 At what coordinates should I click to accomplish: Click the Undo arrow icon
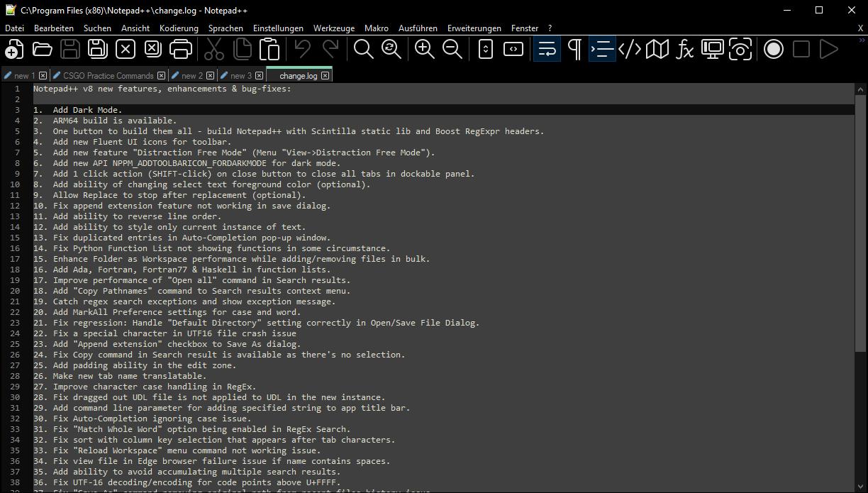(x=303, y=49)
